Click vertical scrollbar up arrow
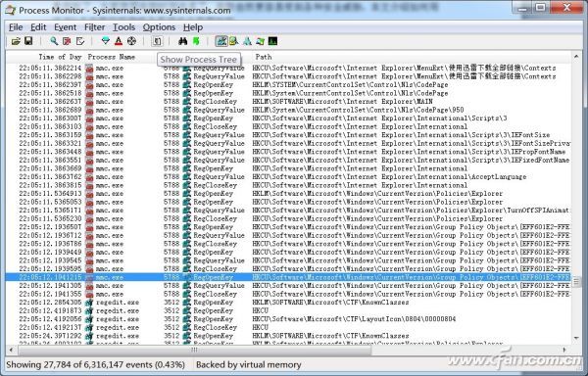This screenshot has height=376, width=588. click(x=576, y=57)
